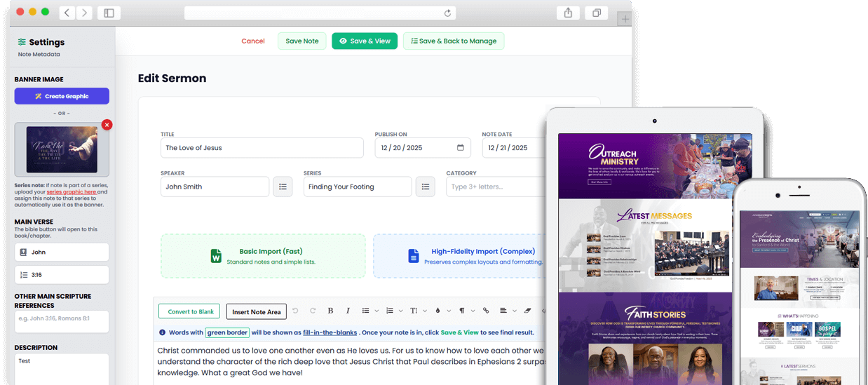Image resolution: width=868 pixels, height=385 pixels.
Task: Open the browser share icon
Action: tap(568, 13)
